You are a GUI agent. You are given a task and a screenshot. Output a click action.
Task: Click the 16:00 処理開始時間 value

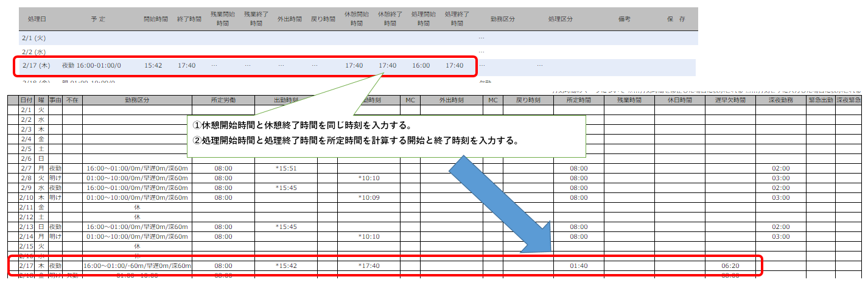pyautogui.click(x=421, y=65)
